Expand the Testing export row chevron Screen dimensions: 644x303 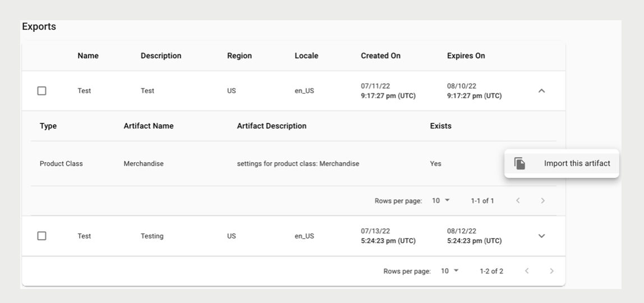point(542,236)
